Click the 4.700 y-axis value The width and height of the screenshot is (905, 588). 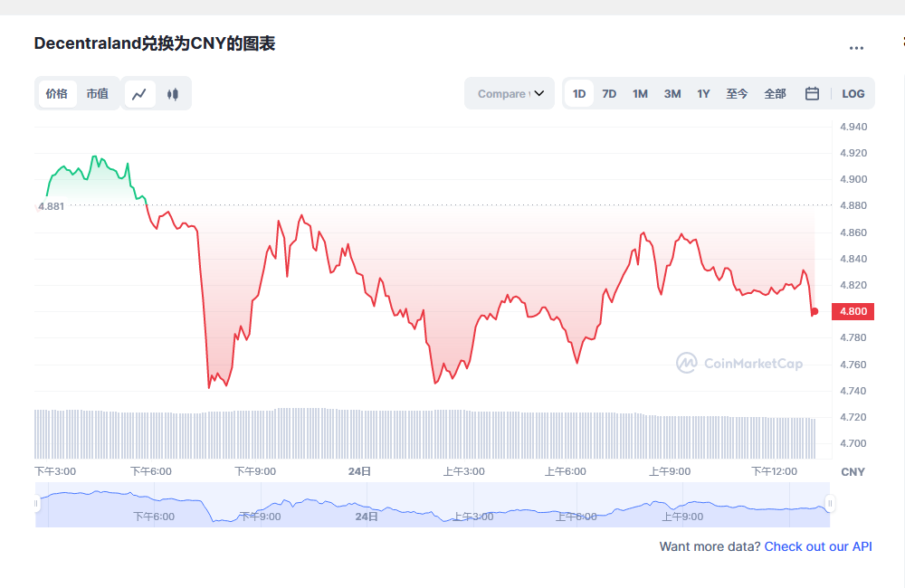853,443
